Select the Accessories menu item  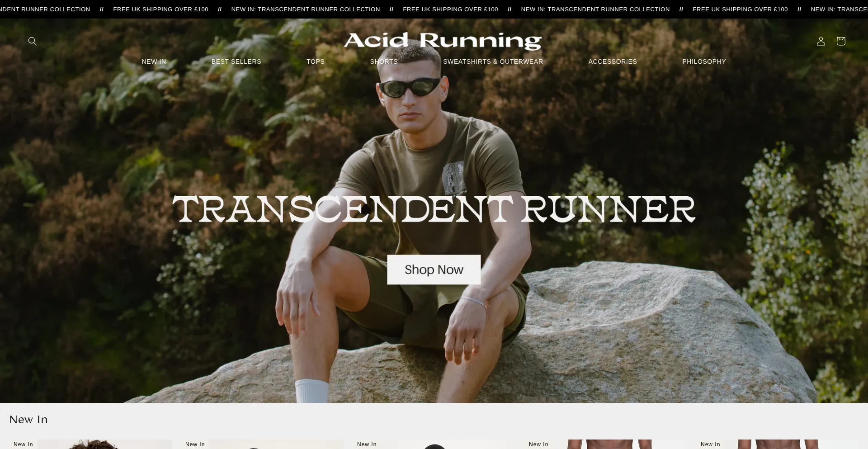613,61
